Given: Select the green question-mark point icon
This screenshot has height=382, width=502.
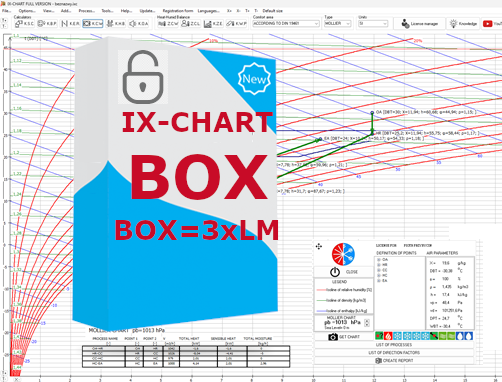Looking at the screenshot, I should (379, 336).
